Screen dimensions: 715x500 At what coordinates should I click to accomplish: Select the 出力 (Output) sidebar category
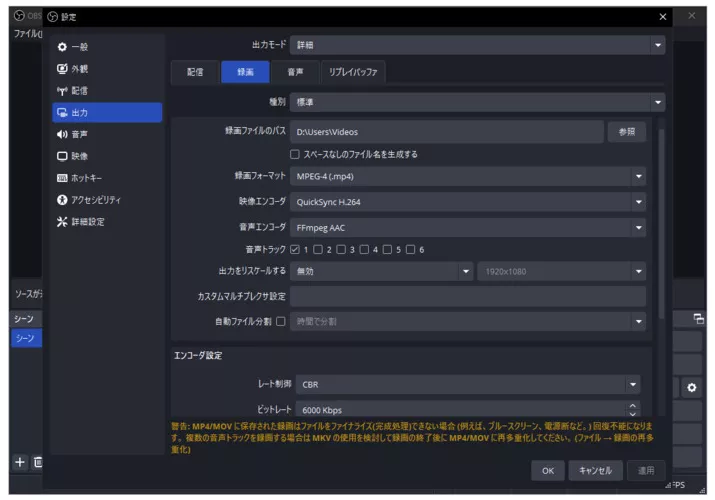pos(107,112)
